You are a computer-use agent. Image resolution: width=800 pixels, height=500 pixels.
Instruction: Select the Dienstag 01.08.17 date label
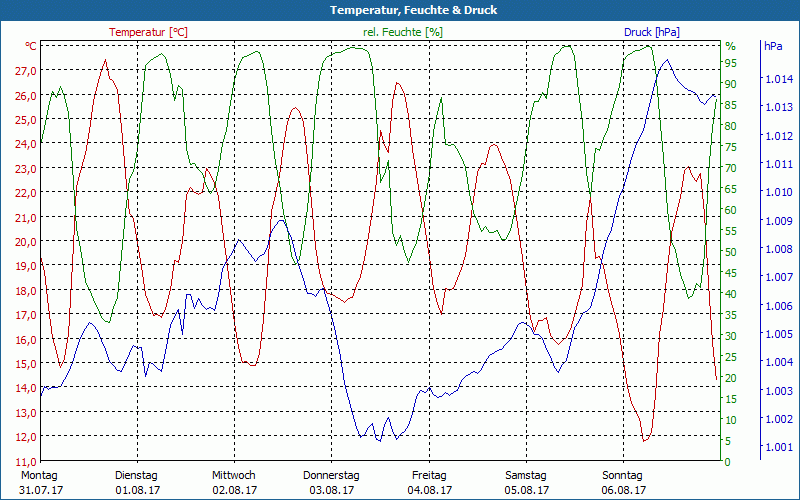tap(137, 483)
